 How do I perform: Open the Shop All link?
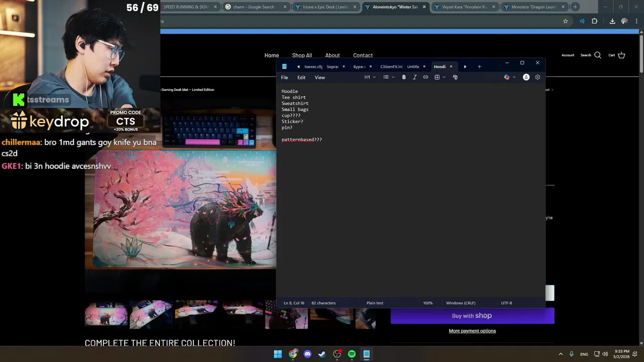(302, 55)
